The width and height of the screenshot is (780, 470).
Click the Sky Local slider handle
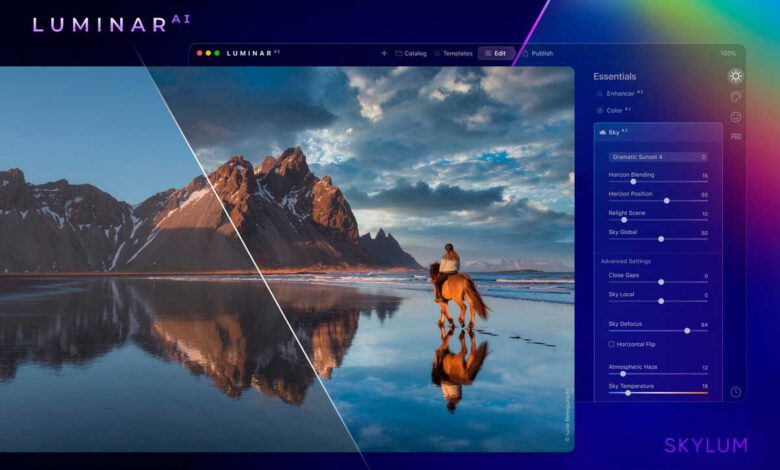click(x=661, y=301)
